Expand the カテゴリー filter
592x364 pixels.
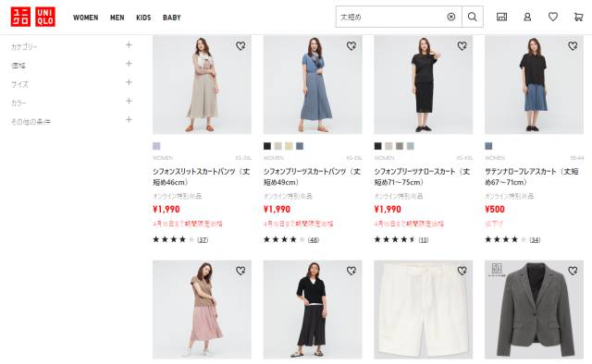[72, 45]
